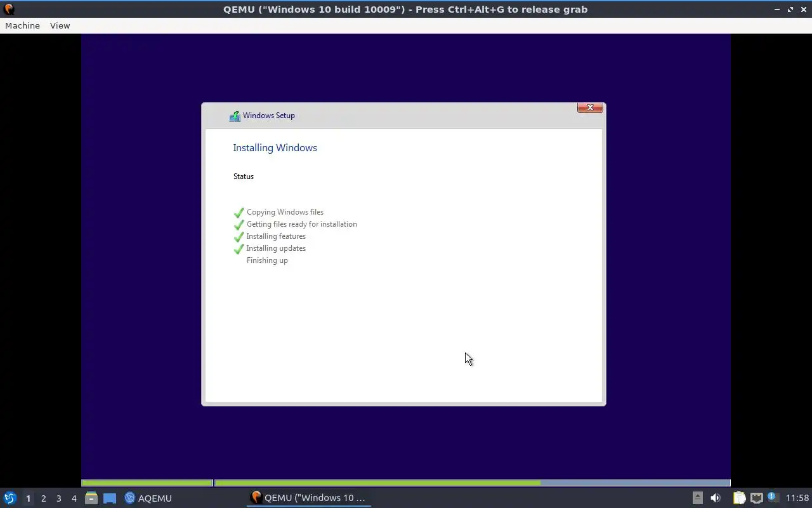The image size is (812, 508).
Task: Switch to workspace 3
Action: [x=58, y=498]
